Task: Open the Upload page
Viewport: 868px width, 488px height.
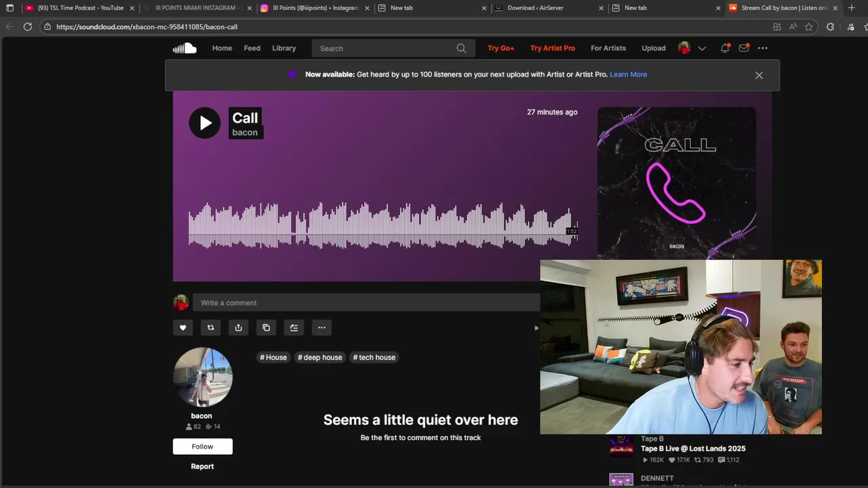Action: click(654, 48)
